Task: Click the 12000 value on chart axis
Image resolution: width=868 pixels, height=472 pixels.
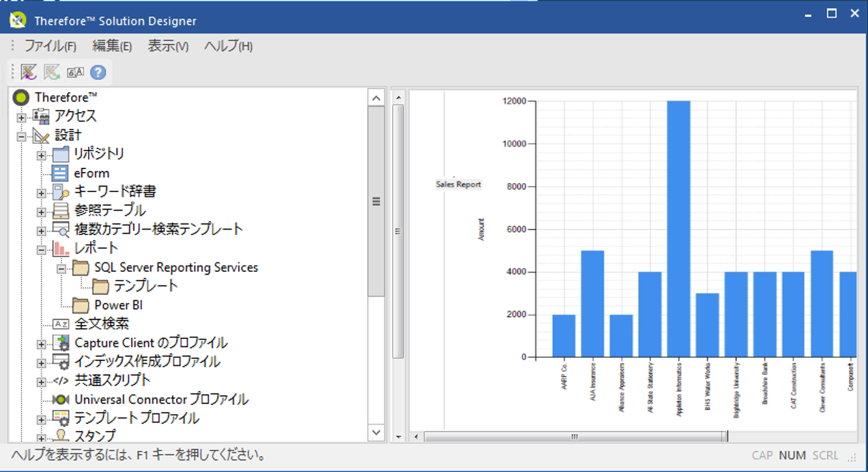Action: point(514,101)
